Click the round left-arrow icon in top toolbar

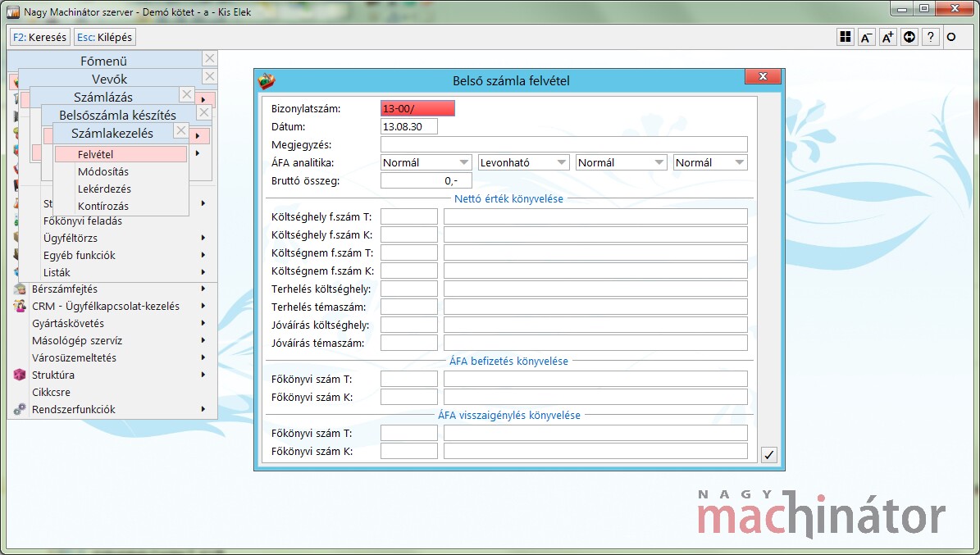[909, 37]
